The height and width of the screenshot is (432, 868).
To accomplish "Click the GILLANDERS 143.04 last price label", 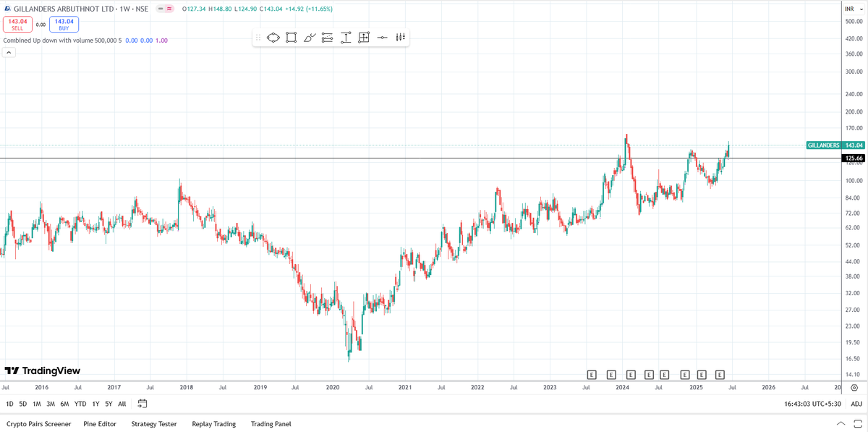I will [836, 145].
